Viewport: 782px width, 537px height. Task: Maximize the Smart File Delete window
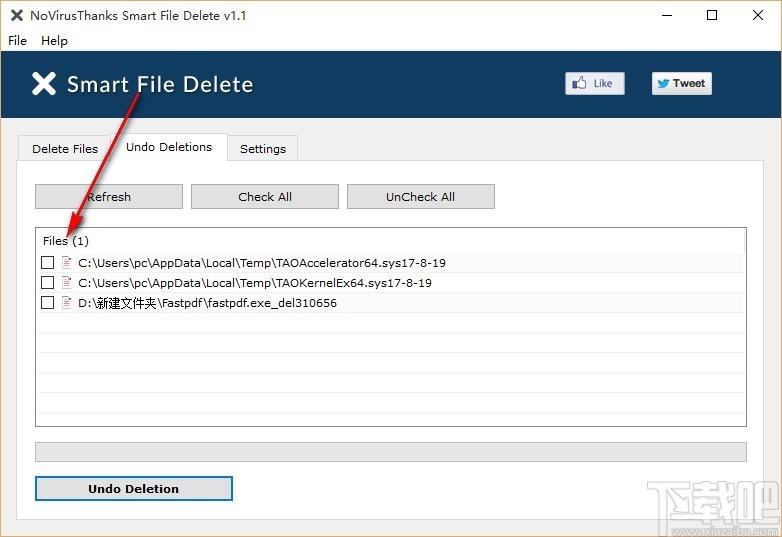pos(712,15)
